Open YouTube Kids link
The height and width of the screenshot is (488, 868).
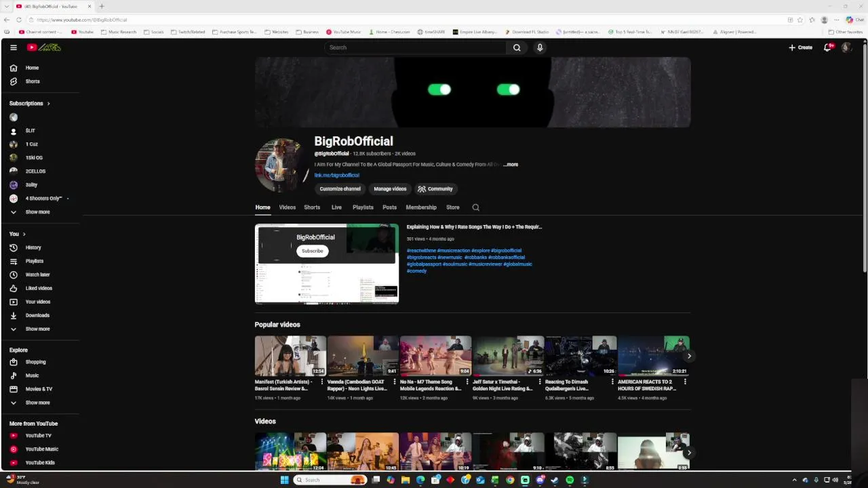click(x=41, y=463)
